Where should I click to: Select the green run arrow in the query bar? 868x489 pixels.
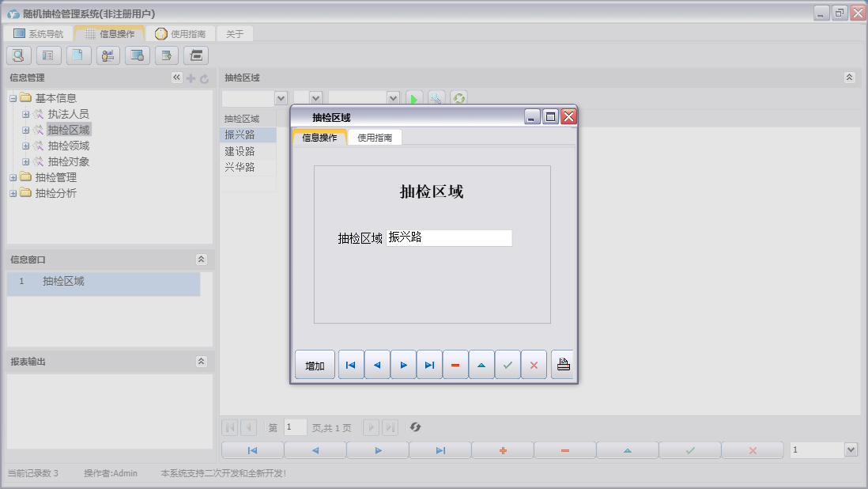tap(414, 97)
